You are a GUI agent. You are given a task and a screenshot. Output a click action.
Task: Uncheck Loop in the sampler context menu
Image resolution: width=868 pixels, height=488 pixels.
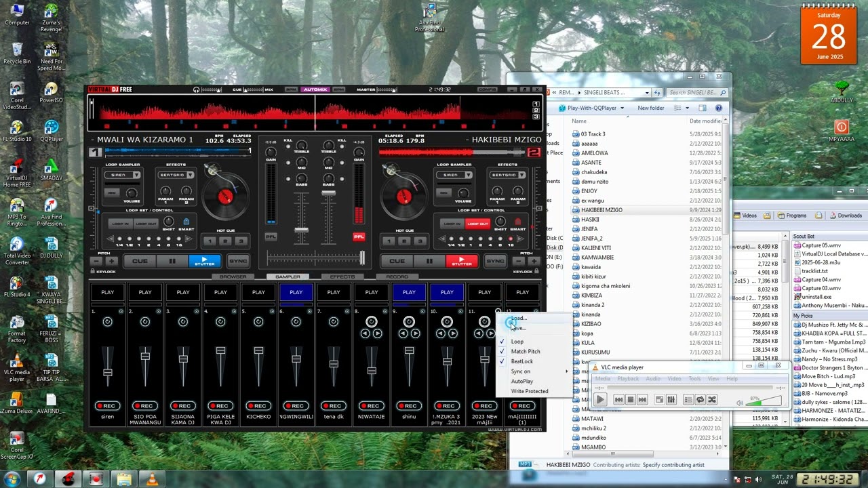coord(517,342)
